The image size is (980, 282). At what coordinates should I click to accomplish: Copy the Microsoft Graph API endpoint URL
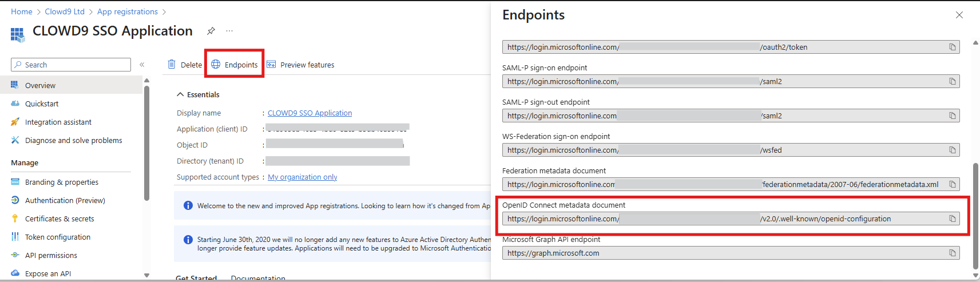pos(953,253)
